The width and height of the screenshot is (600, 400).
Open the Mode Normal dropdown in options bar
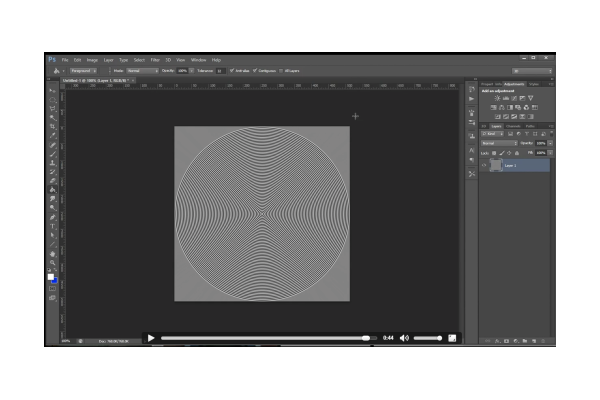[x=142, y=71]
